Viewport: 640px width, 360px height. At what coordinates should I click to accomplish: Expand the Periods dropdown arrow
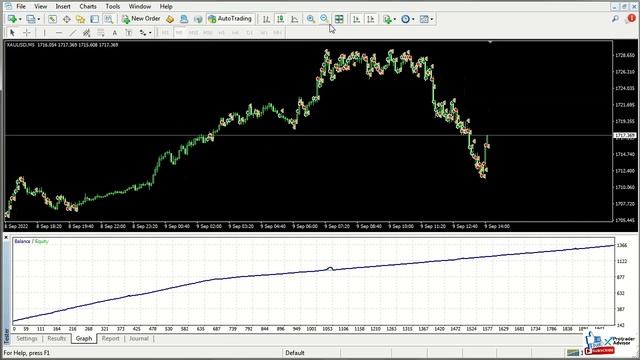click(x=413, y=19)
